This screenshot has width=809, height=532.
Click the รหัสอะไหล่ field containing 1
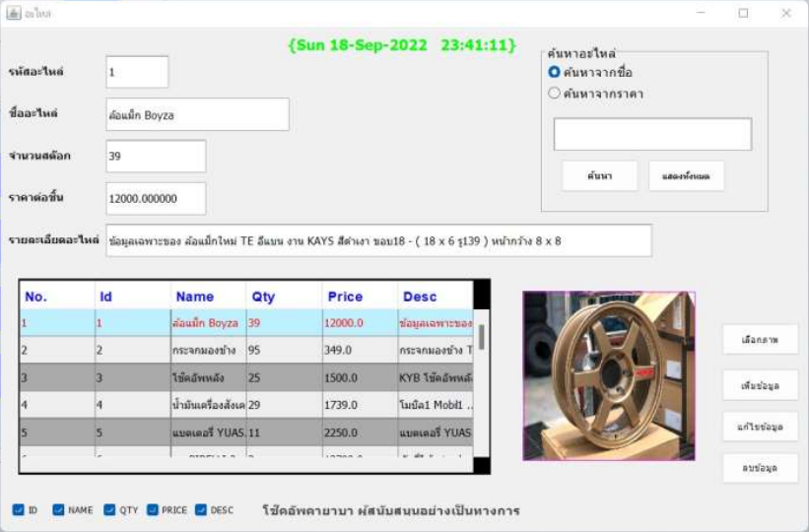[137, 72]
